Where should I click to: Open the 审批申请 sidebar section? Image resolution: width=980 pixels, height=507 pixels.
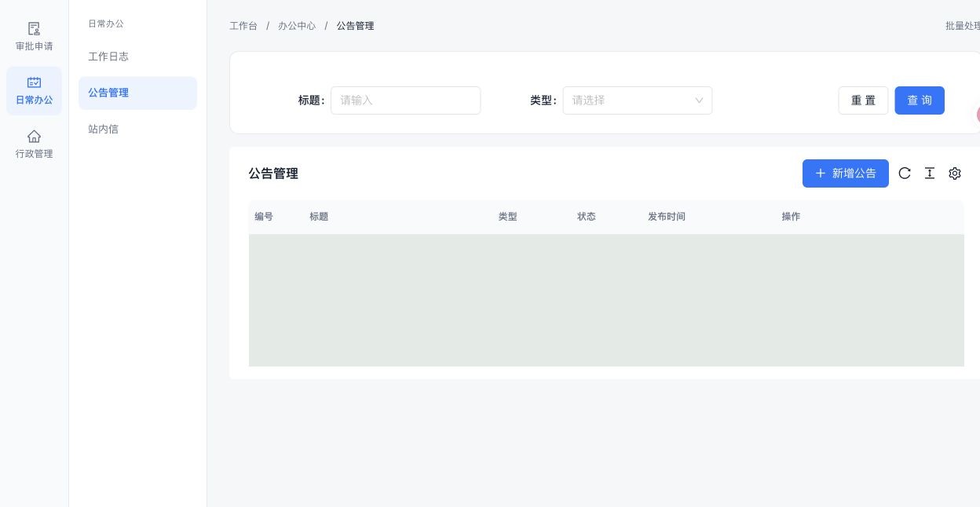coord(34,37)
